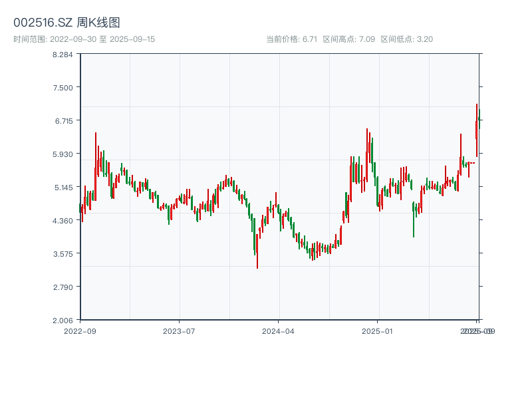Click the 当前价格 6.71 label
The image size is (532, 399).
pyautogui.click(x=291, y=39)
